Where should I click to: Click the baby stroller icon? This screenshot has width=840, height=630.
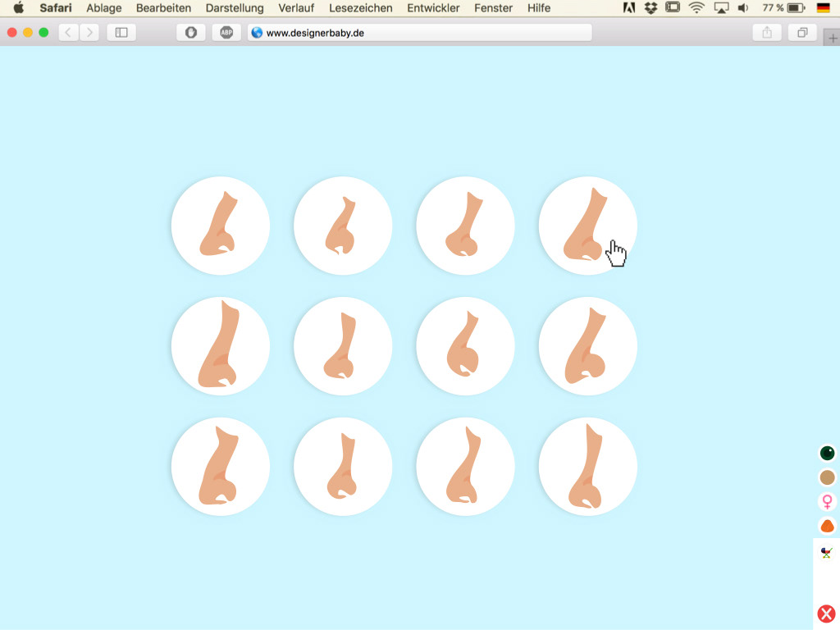827,552
